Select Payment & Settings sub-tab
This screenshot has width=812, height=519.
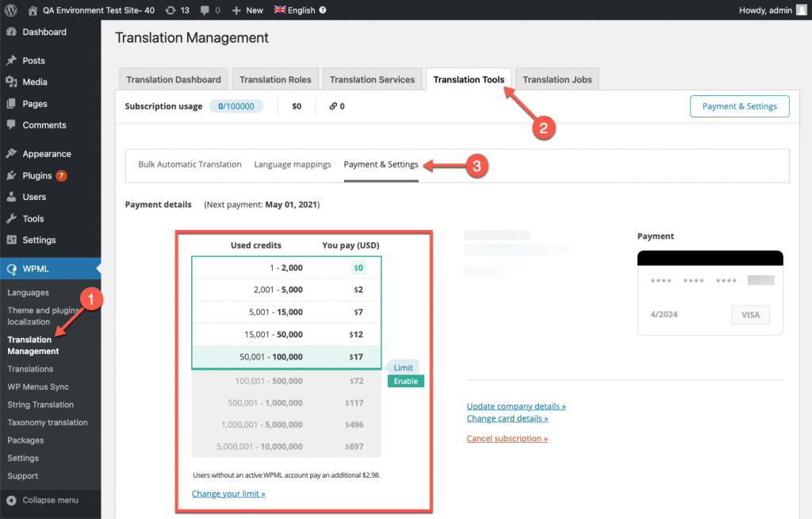(x=381, y=164)
